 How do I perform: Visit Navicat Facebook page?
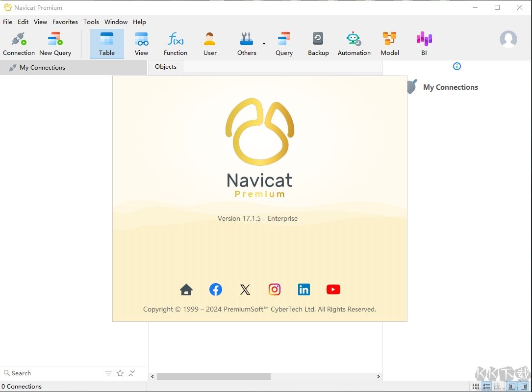click(216, 289)
